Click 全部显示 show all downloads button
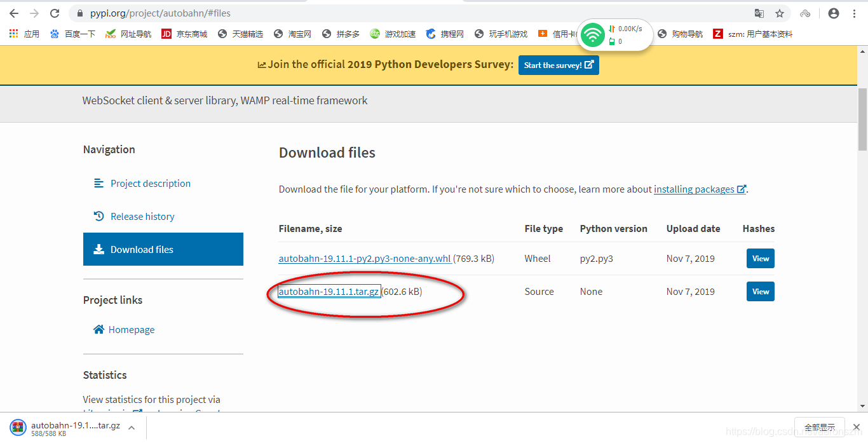This screenshot has height=443, width=868. [819, 428]
